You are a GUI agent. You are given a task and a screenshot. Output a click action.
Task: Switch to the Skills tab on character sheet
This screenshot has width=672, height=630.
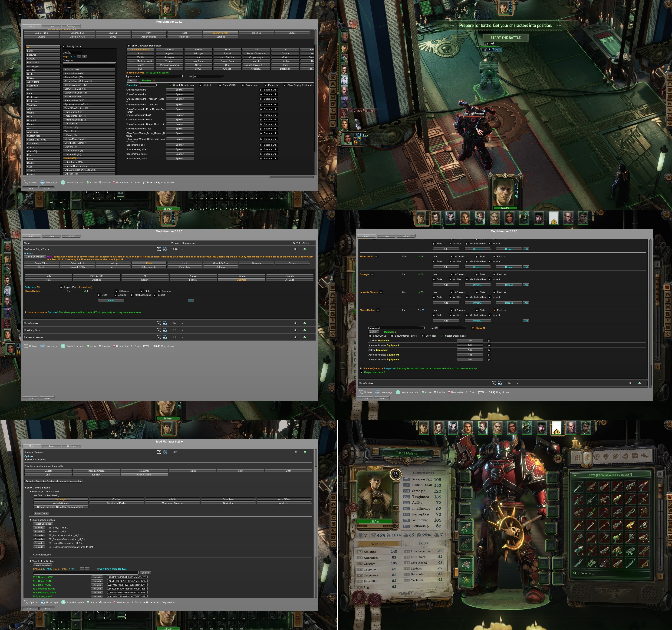pos(423,544)
